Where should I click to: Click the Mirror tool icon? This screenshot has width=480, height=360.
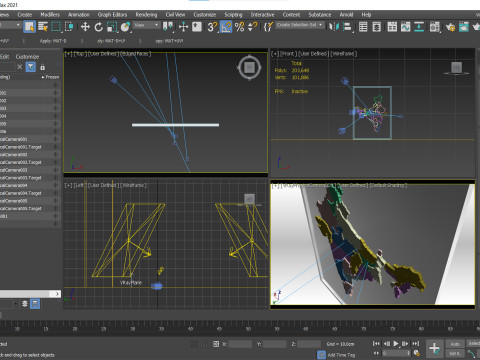(334, 27)
